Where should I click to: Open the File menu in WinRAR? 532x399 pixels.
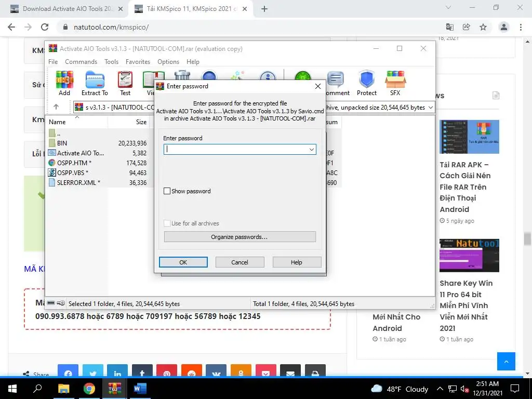point(53,62)
